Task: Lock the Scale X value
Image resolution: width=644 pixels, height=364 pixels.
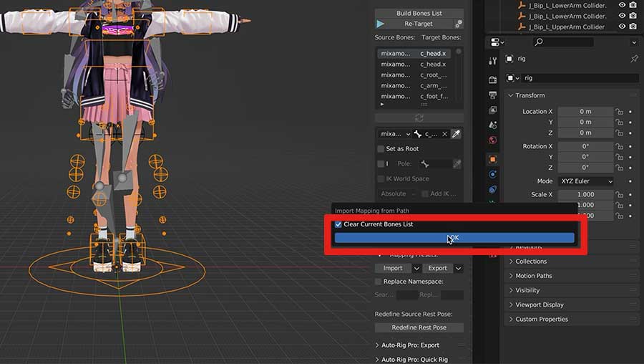Action: (x=619, y=195)
